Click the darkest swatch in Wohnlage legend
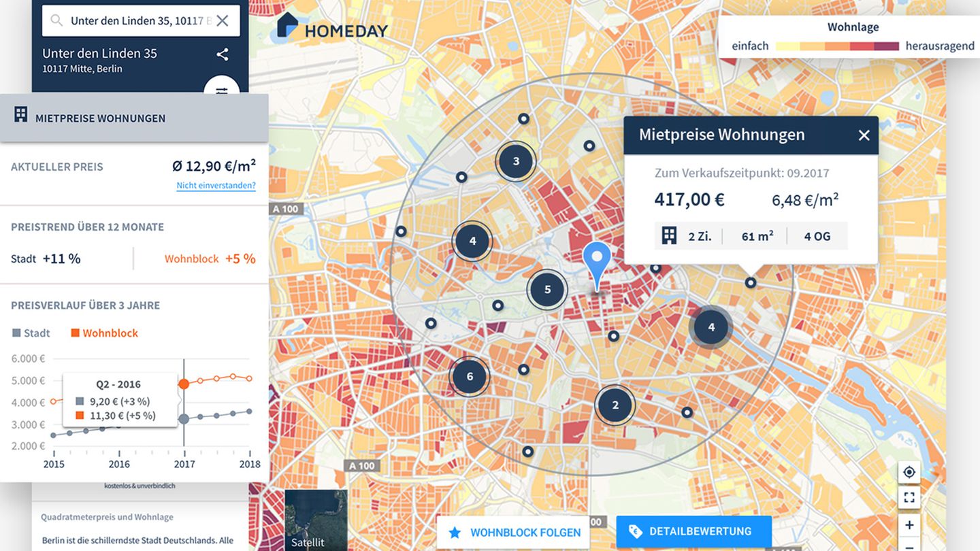This screenshot has height=551, width=980. click(887, 46)
